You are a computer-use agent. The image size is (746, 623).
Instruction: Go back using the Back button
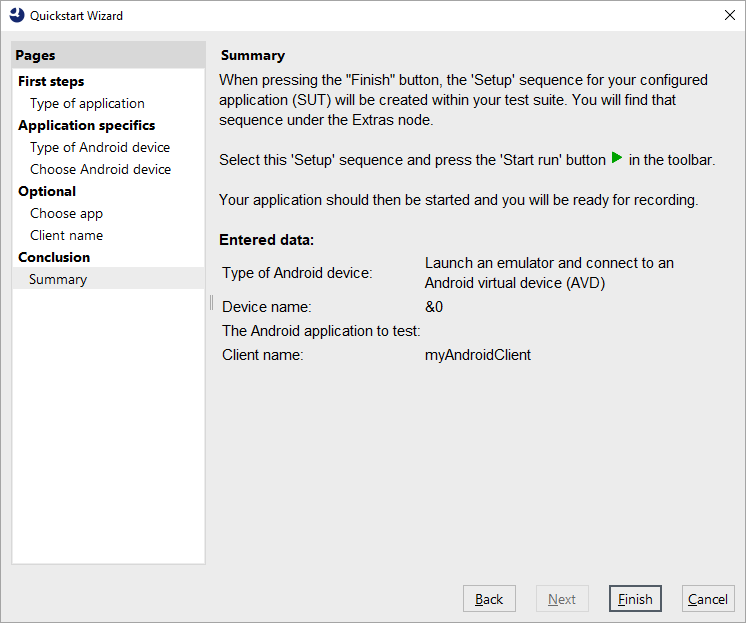point(489,599)
